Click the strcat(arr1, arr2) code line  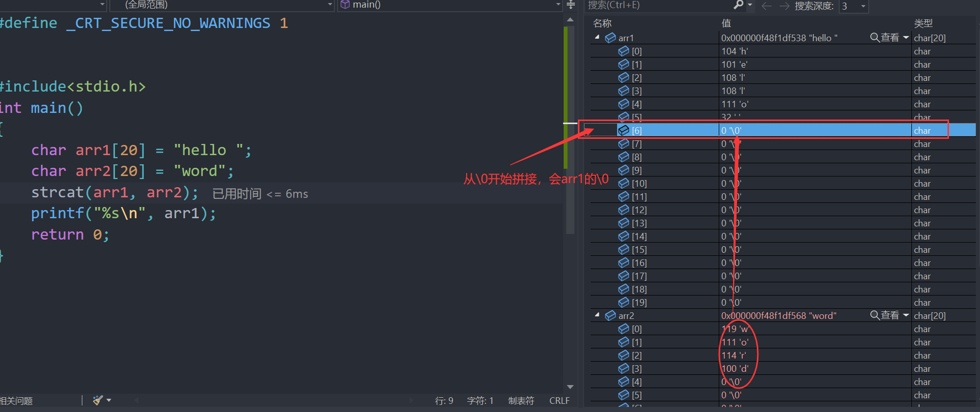click(115, 193)
